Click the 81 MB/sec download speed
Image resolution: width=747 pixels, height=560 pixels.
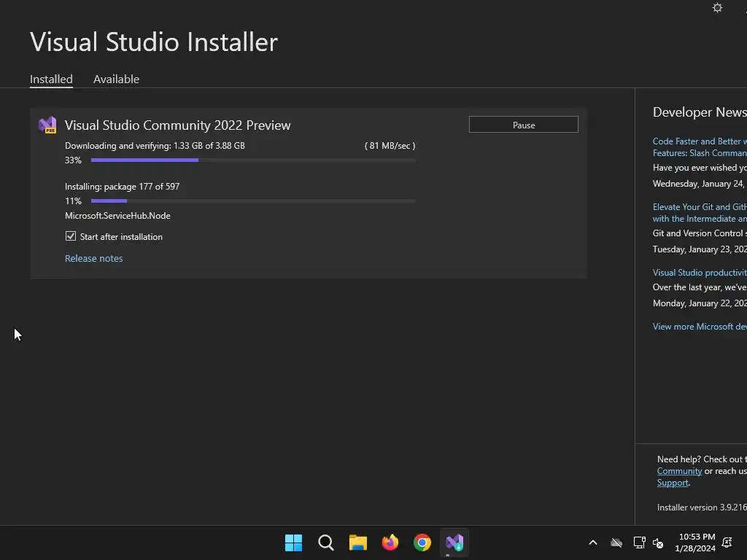coord(390,146)
